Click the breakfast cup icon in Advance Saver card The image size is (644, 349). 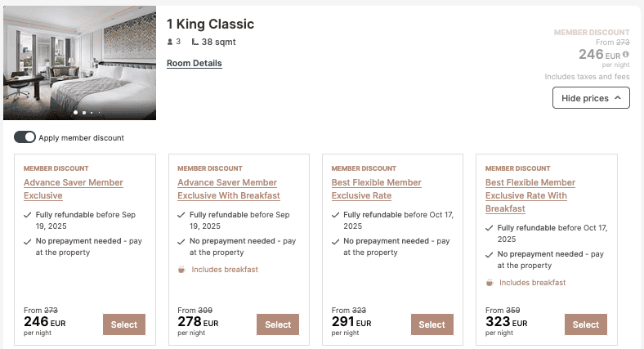181,270
